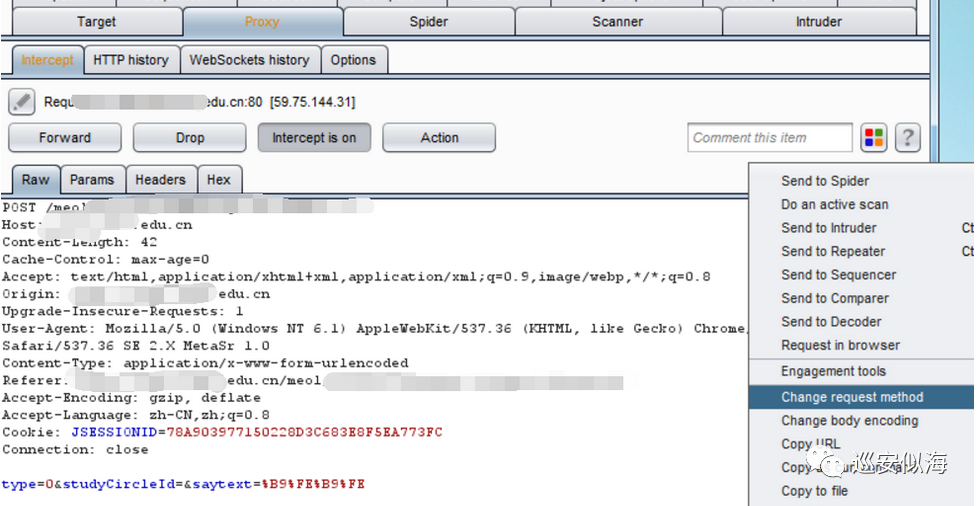Click the Content-Length: 42 header line

click(80, 242)
